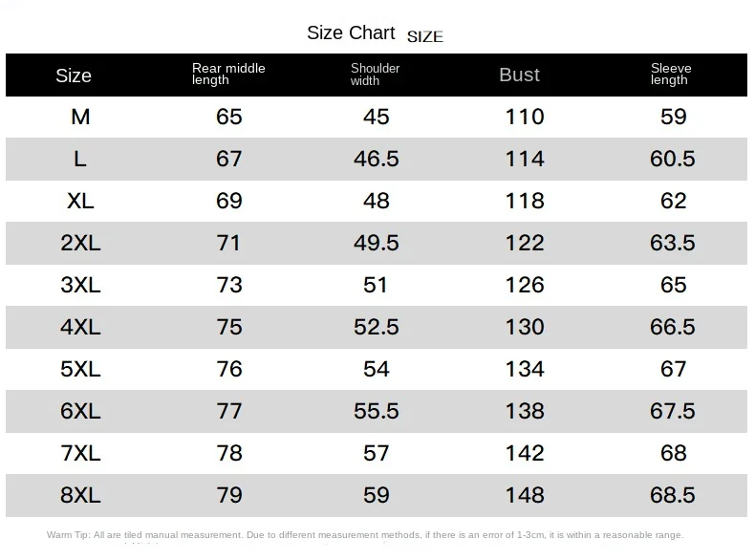Select the Bust column header
755x560 pixels.
519,75
